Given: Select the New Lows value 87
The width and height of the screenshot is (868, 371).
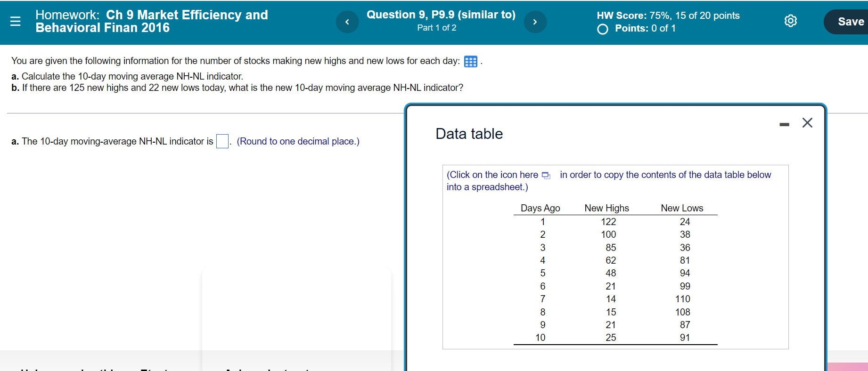Looking at the screenshot, I should tap(685, 325).
